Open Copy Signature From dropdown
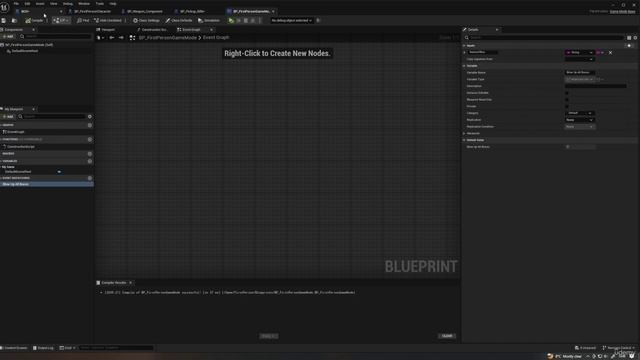The image size is (640, 360). [x=579, y=59]
